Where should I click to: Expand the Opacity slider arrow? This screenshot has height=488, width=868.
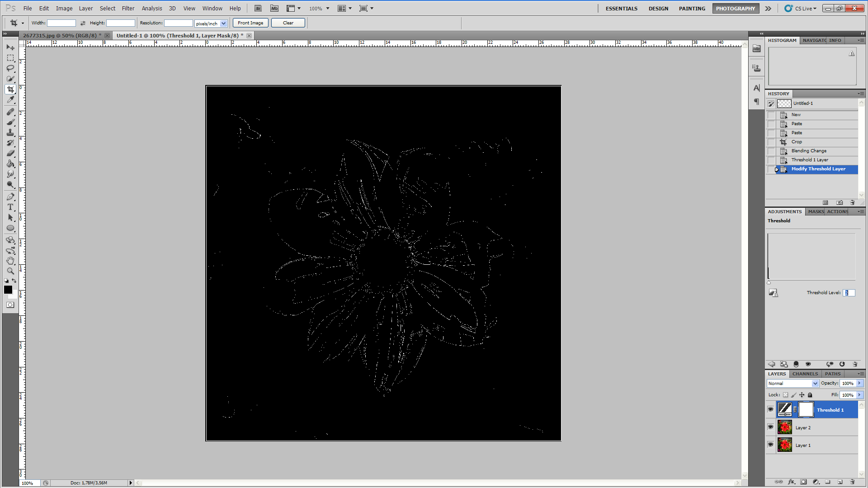click(x=859, y=383)
